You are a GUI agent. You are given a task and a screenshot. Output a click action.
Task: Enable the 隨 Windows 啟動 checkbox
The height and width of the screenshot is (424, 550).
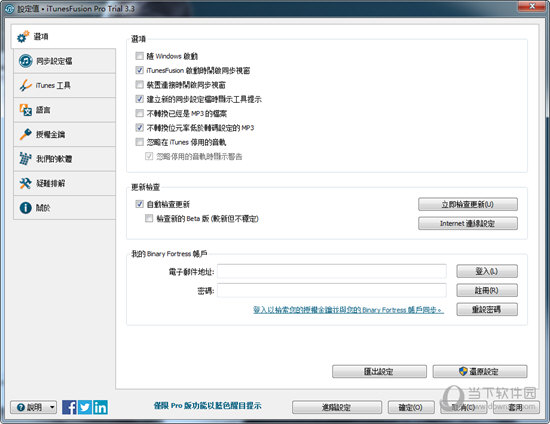pos(140,56)
